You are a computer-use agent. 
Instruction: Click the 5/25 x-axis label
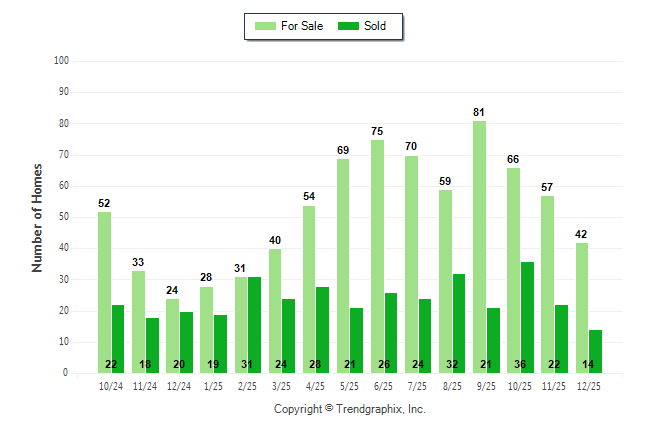(349, 386)
